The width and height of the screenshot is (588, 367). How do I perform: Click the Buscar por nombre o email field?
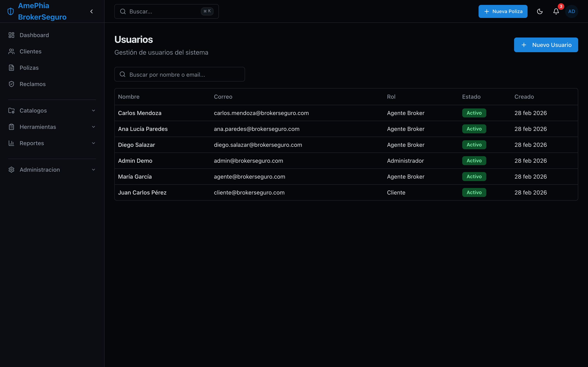coord(179,74)
